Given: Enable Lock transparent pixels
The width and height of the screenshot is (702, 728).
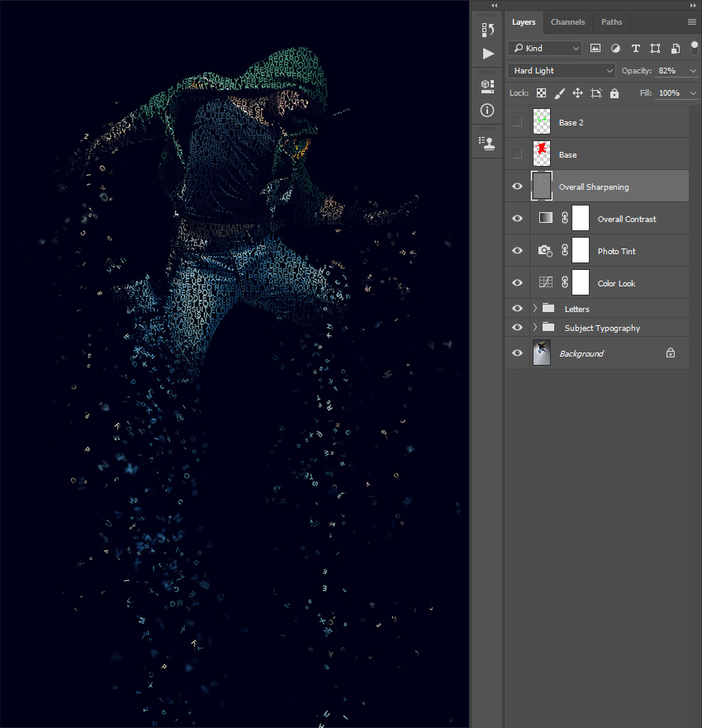Looking at the screenshot, I should point(541,92).
